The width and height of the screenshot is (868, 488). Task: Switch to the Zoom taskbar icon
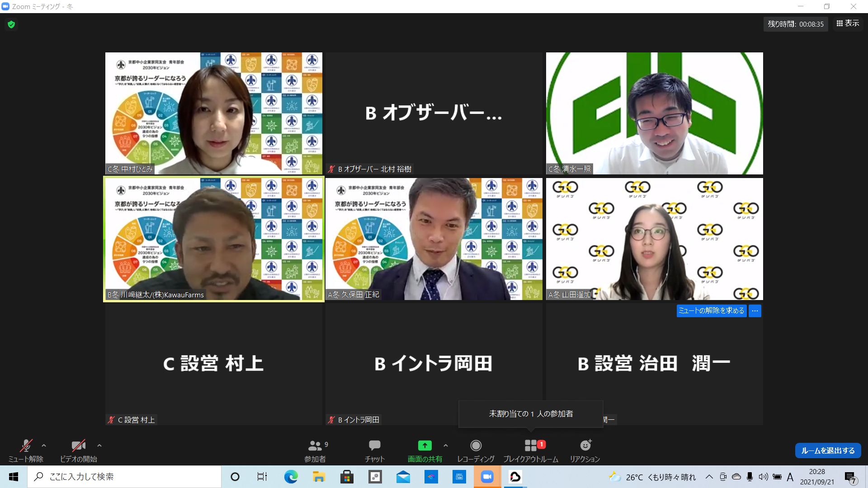pos(487,477)
